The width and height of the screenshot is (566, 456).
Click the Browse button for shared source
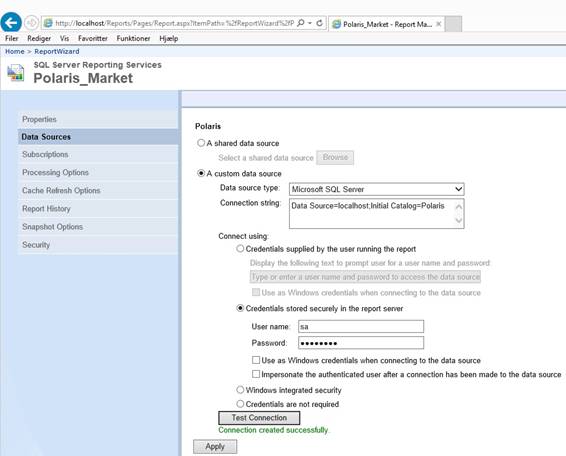[x=335, y=157]
